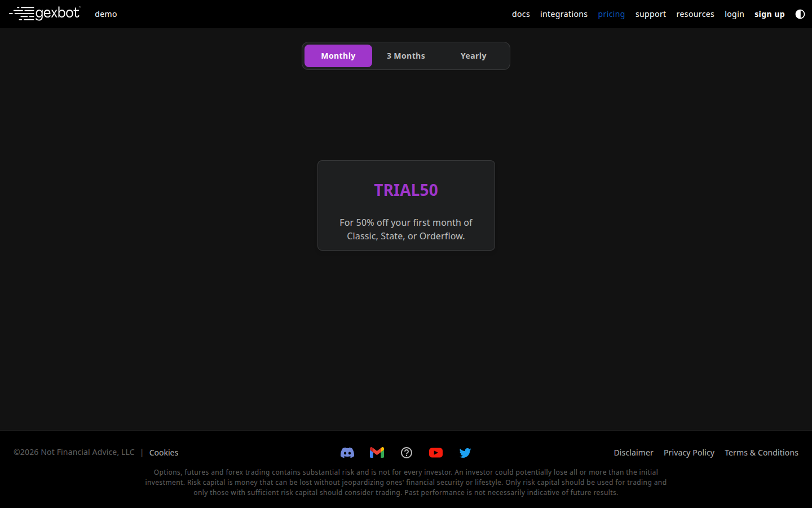Click '©2026 Not Financial Advice, LLC' text
The height and width of the screenshot is (508, 812).
point(74,452)
